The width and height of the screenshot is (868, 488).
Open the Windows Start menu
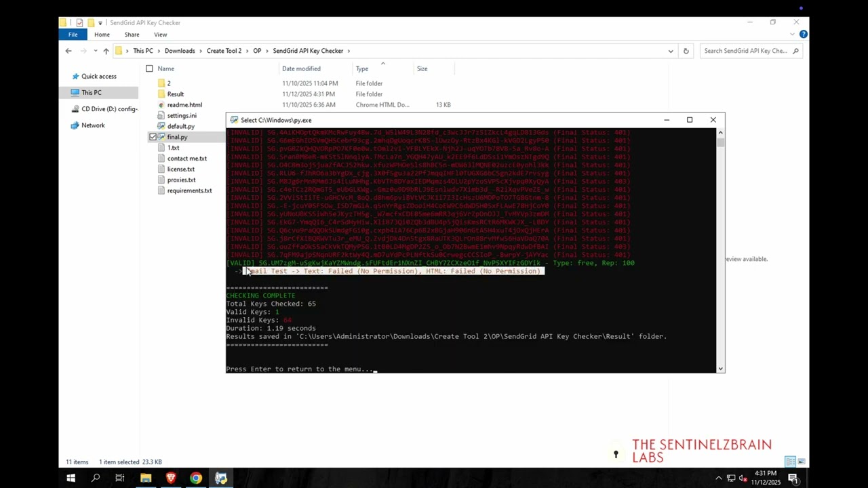pos(71,479)
